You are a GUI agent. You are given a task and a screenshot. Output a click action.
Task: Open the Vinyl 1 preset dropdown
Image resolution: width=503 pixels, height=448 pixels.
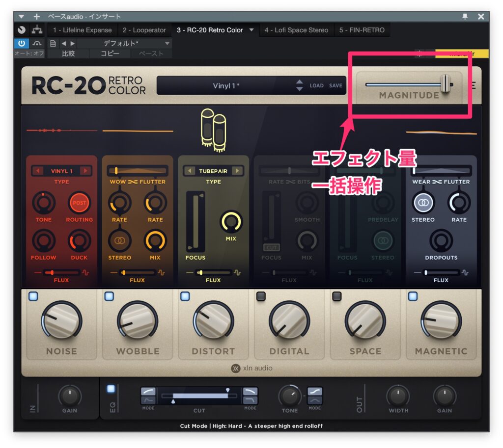pos(227,85)
